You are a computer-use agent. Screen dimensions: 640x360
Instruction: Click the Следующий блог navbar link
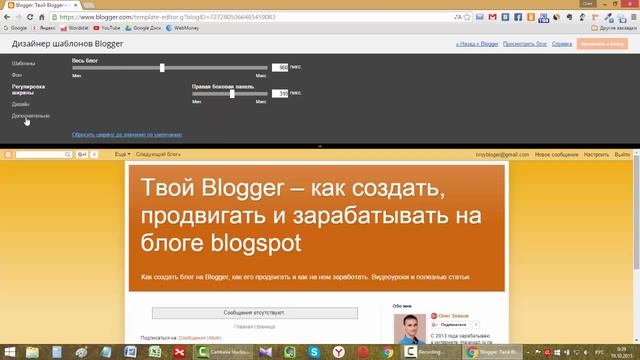click(x=158, y=154)
